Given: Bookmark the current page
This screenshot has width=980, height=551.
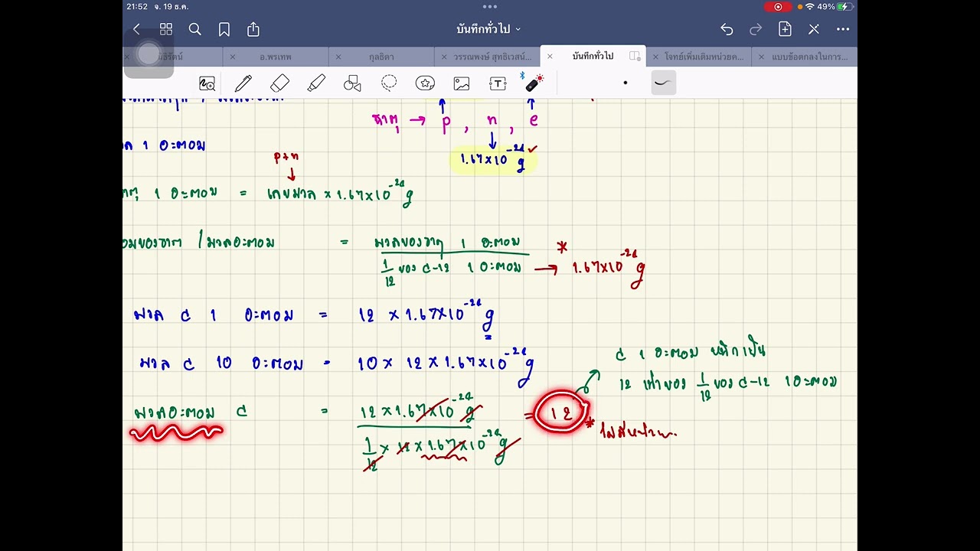Looking at the screenshot, I should click(x=224, y=29).
